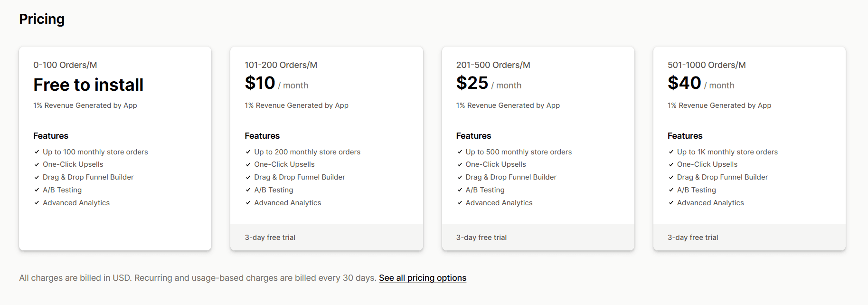
Task: Open the "See all pricing options" link
Action: [x=422, y=277]
